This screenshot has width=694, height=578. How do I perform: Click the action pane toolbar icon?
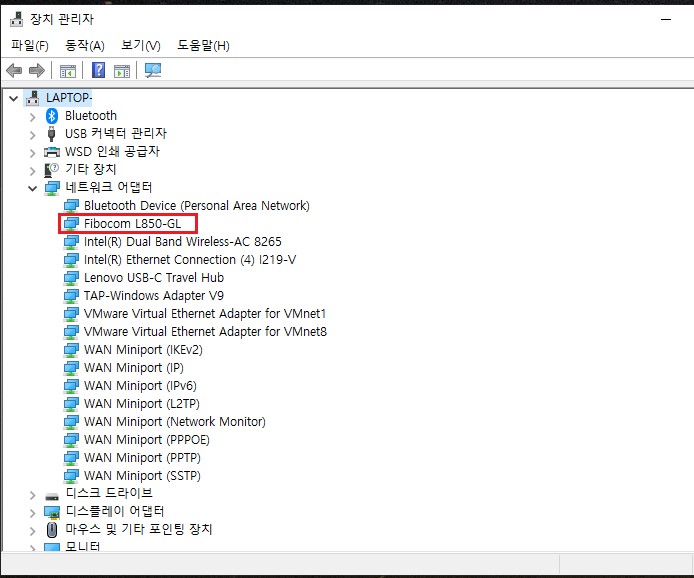(122, 71)
